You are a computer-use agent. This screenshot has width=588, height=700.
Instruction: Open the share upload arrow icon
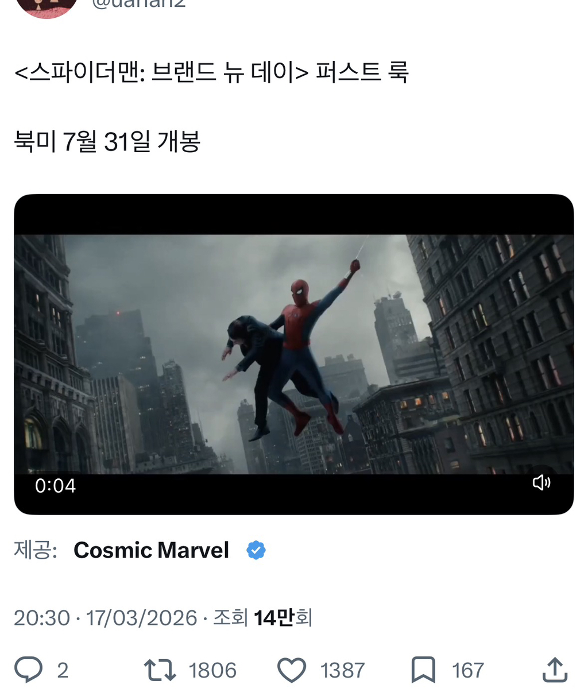pos(555,670)
